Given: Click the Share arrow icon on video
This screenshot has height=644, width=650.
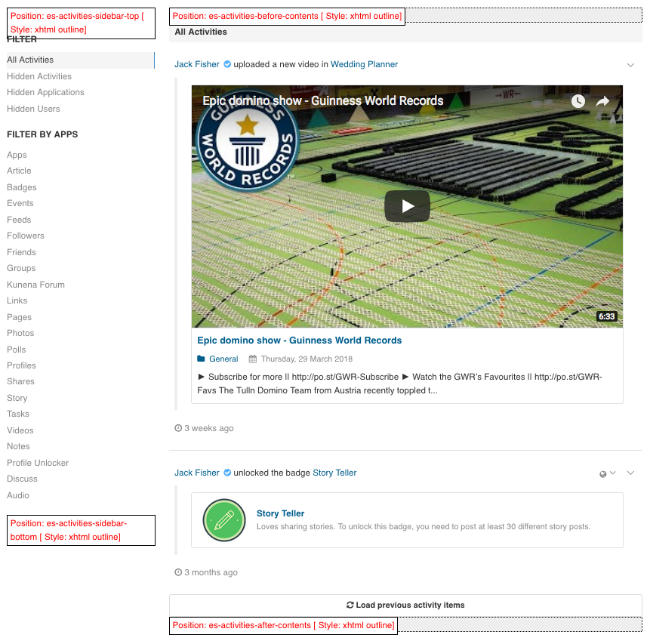Looking at the screenshot, I should pyautogui.click(x=602, y=100).
